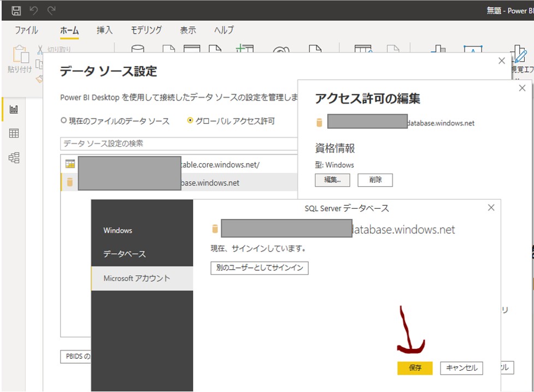The width and height of the screenshot is (534, 392).
Task: Select 現在のファイルのデータ ソース radio button
Action: pyautogui.click(x=64, y=121)
